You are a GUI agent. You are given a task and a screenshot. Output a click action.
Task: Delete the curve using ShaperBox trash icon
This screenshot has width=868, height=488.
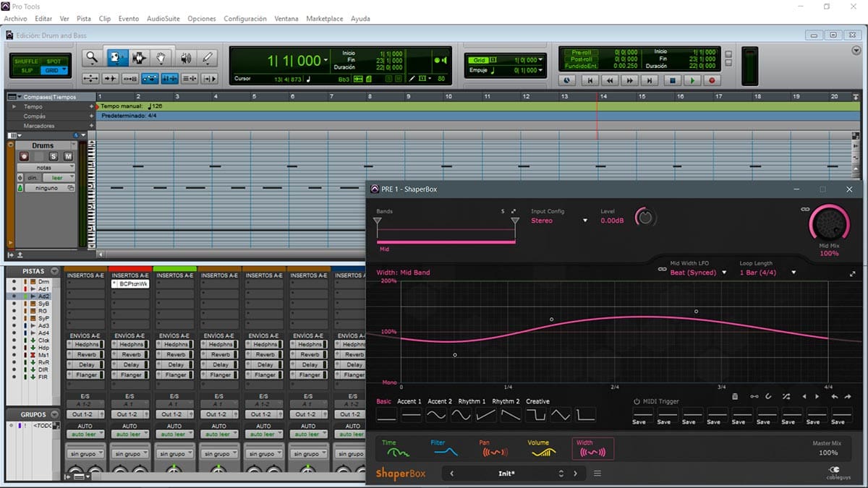point(735,396)
